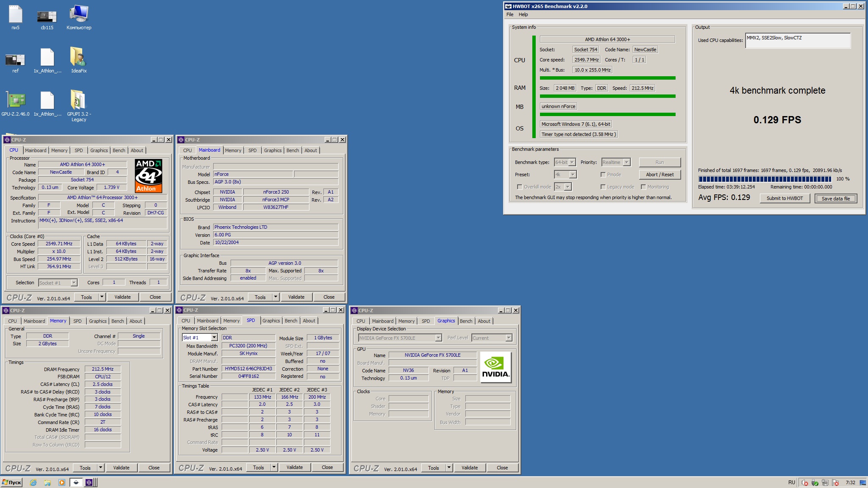The width and height of the screenshot is (868, 488).
Task: Open Windows Explorer from taskbar
Action: [x=47, y=482]
